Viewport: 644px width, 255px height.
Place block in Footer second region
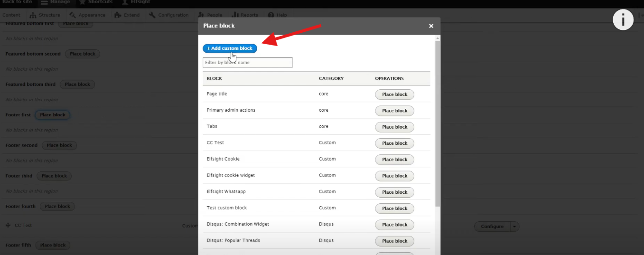coord(59,145)
